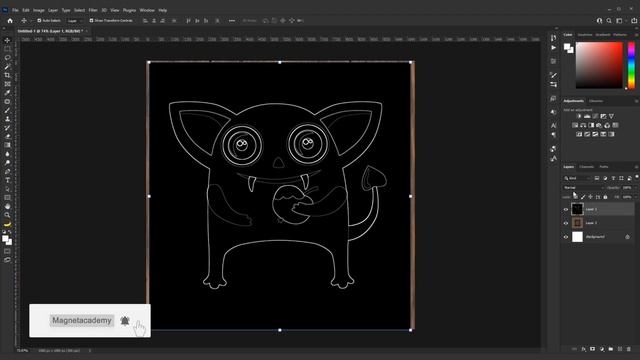This screenshot has width=640, height=360.
Task: Select the Zoom tool in the toolbox
Action: coord(7,215)
